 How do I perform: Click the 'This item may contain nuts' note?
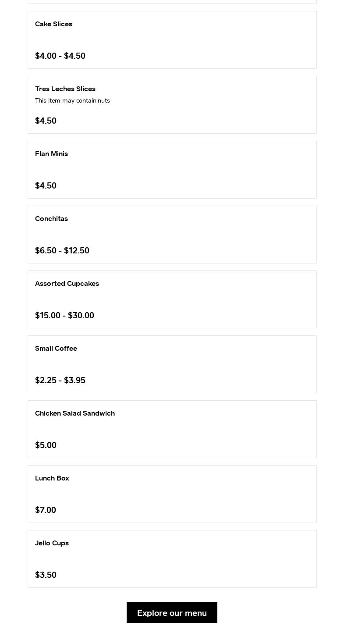click(x=72, y=101)
